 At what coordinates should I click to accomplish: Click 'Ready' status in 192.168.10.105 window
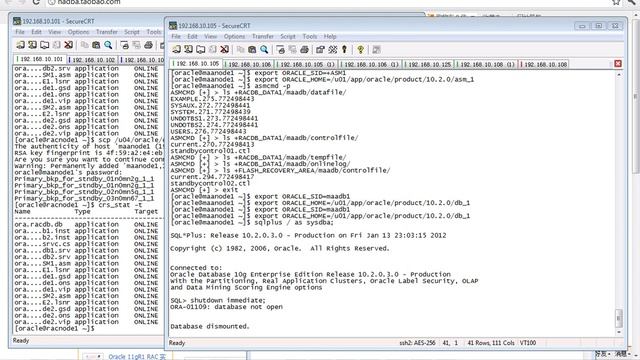[177, 343]
